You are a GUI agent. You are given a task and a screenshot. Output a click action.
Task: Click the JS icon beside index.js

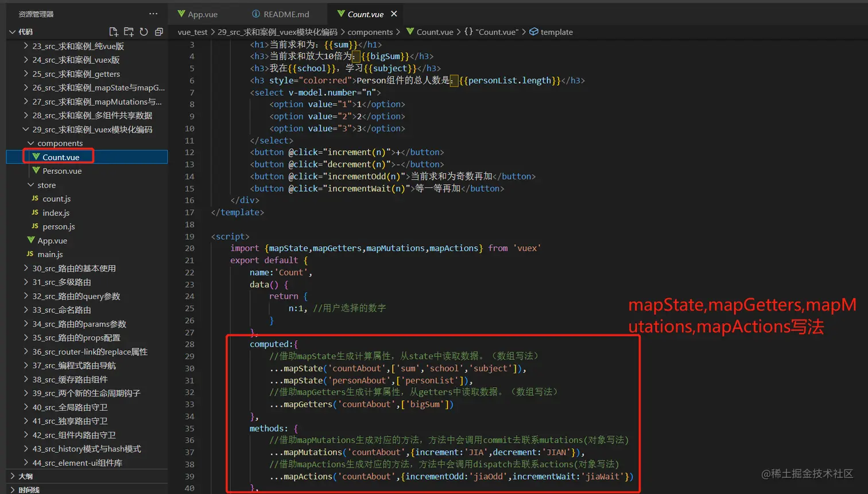35,212
